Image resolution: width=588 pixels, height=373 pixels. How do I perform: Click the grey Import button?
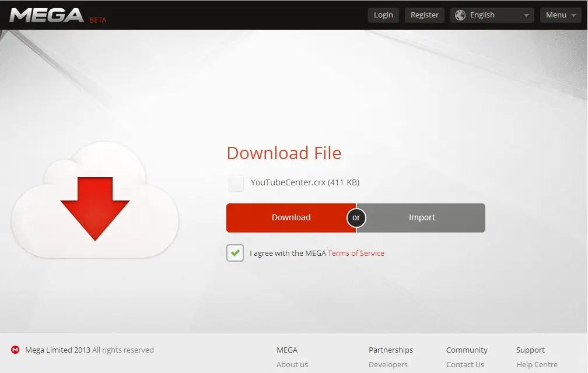tap(422, 217)
